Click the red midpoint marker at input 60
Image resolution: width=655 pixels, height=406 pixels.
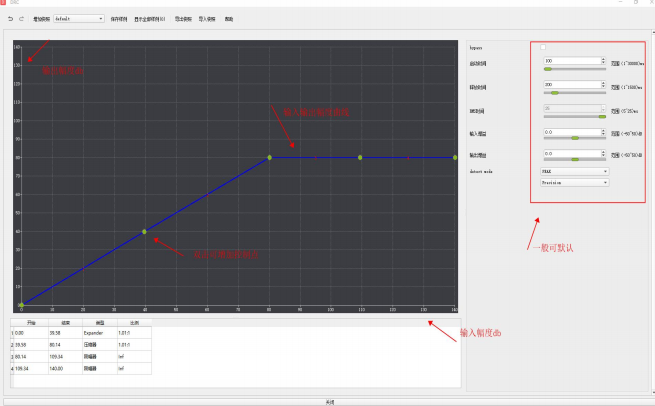click(x=207, y=195)
